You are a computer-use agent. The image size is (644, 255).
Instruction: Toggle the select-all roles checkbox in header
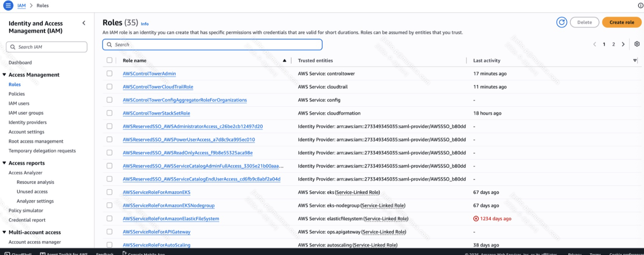click(x=109, y=60)
